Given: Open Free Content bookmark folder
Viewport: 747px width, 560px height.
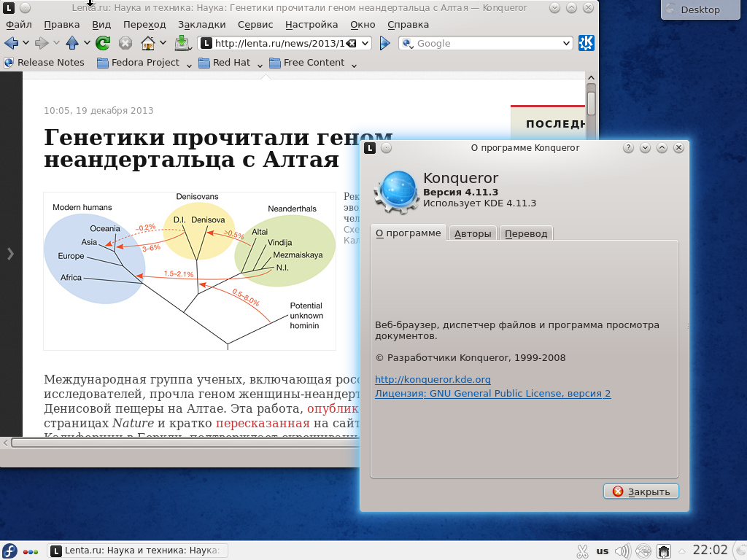Looking at the screenshot, I should pyautogui.click(x=307, y=63).
